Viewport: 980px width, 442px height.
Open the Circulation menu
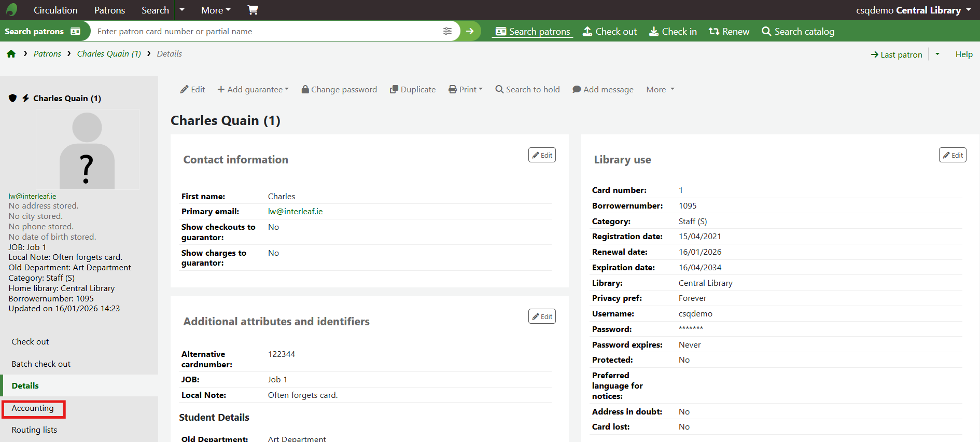[x=55, y=10]
